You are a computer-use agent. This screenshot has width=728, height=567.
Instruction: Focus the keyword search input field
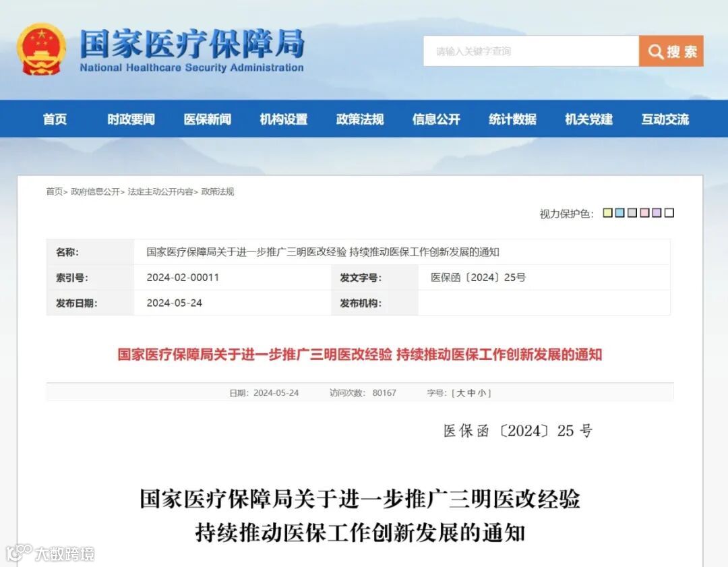531,51
